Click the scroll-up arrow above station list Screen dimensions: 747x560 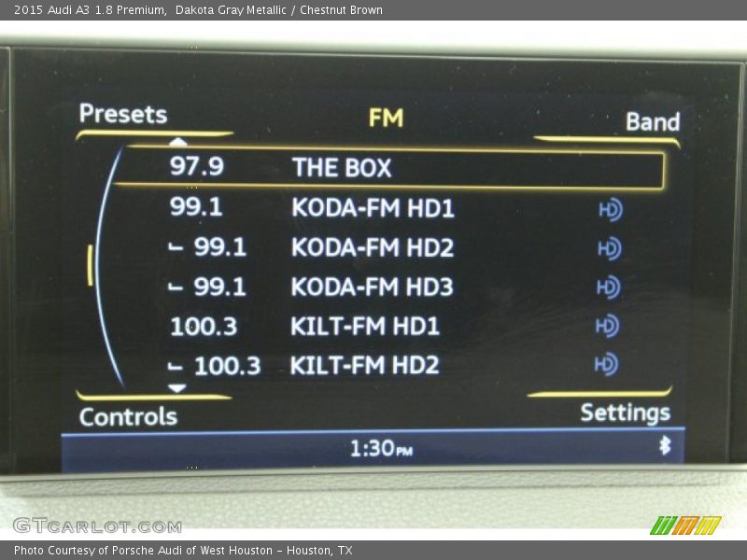177,142
